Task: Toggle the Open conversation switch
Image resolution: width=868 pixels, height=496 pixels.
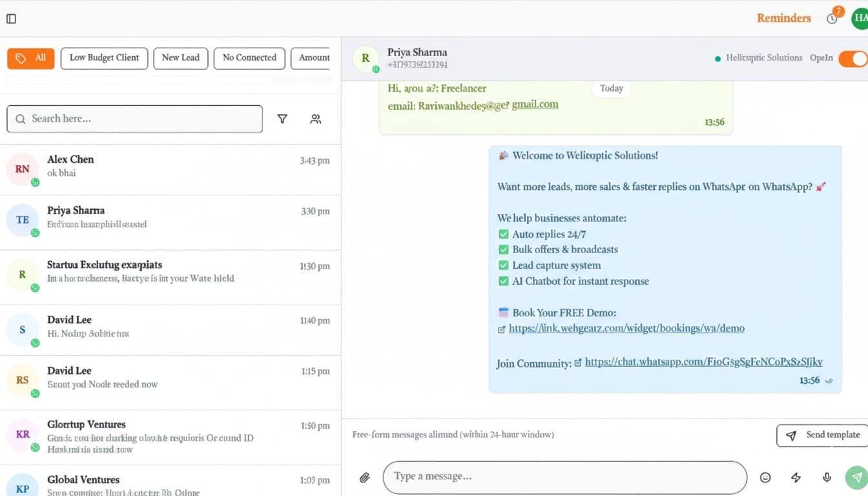Action: (852, 59)
